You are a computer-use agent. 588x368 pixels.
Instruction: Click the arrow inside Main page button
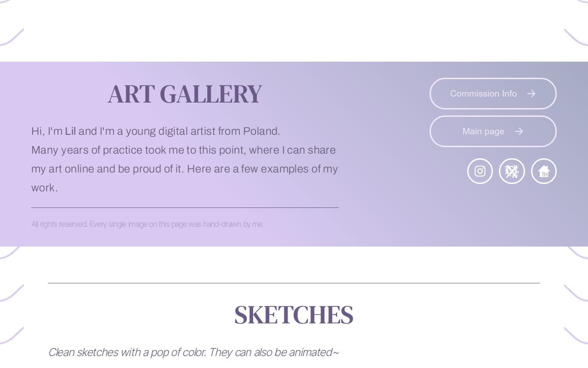click(519, 131)
